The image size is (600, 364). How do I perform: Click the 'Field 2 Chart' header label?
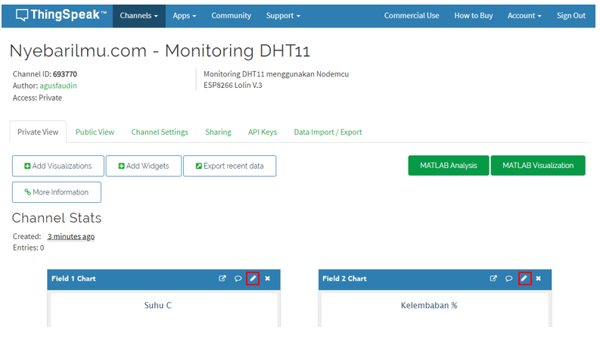[x=344, y=278]
